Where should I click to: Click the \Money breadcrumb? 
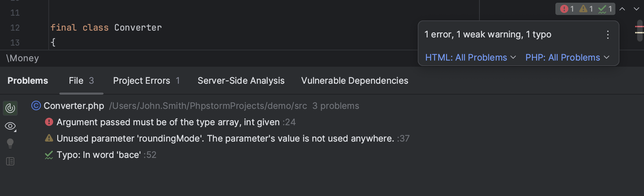tap(22, 58)
